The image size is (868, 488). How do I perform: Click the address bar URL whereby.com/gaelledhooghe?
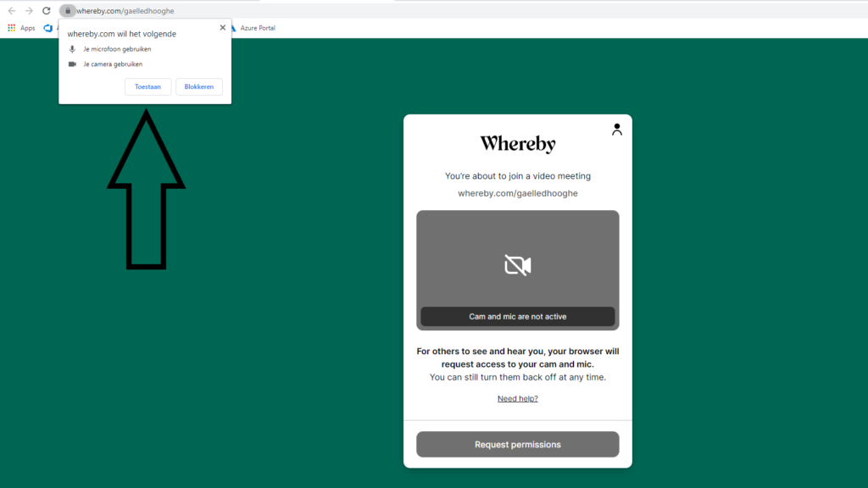pyautogui.click(x=125, y=10)
